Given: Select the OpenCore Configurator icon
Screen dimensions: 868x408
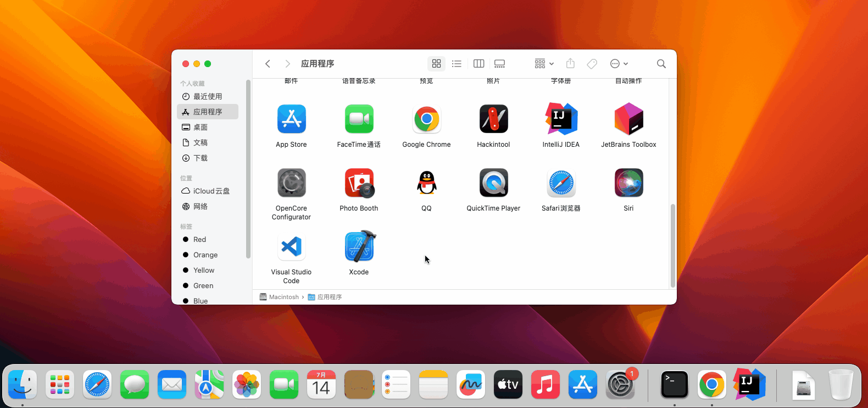Looking at the screenshot, I should coord(291,183).
